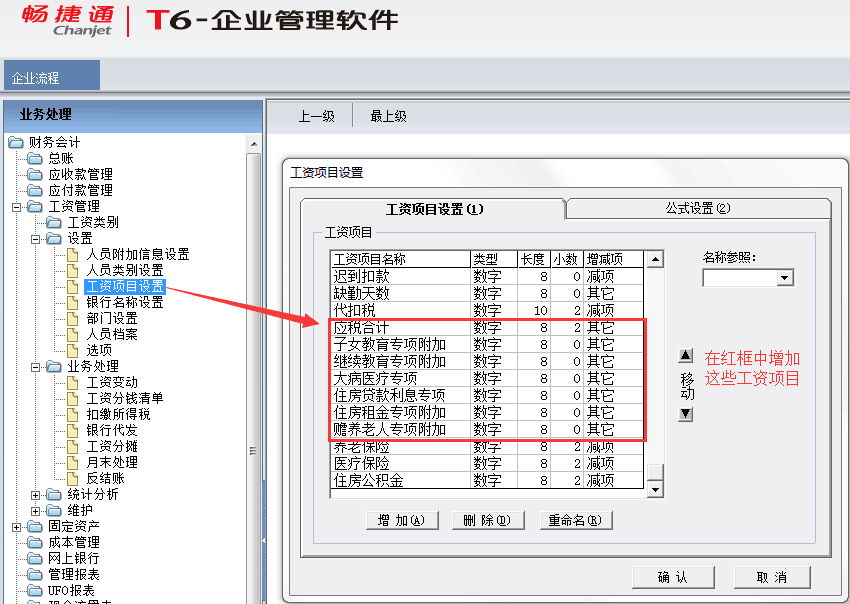The height and width of the screenshot is (604, 850).
Task: Click the document icon beside 人员档案
Action: tap(73, 335)
